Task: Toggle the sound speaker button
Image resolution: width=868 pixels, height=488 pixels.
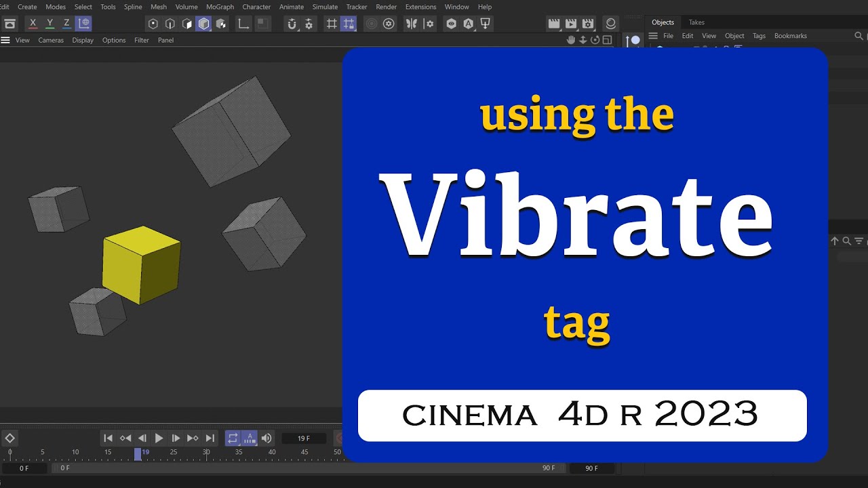Action: (x=267, y=439)
